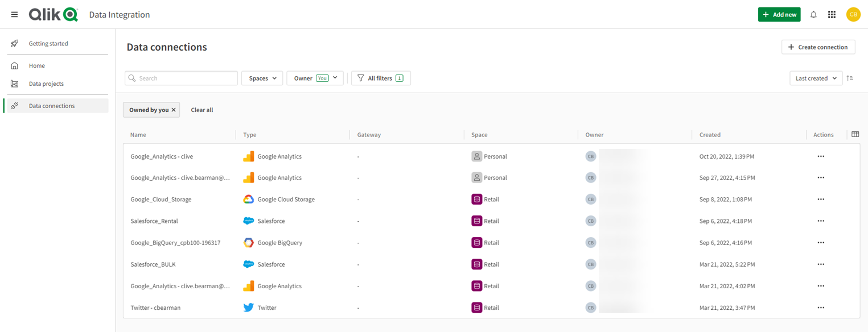
Task: Open the Last created sort dropdown
Action: [x=816, y=78]
